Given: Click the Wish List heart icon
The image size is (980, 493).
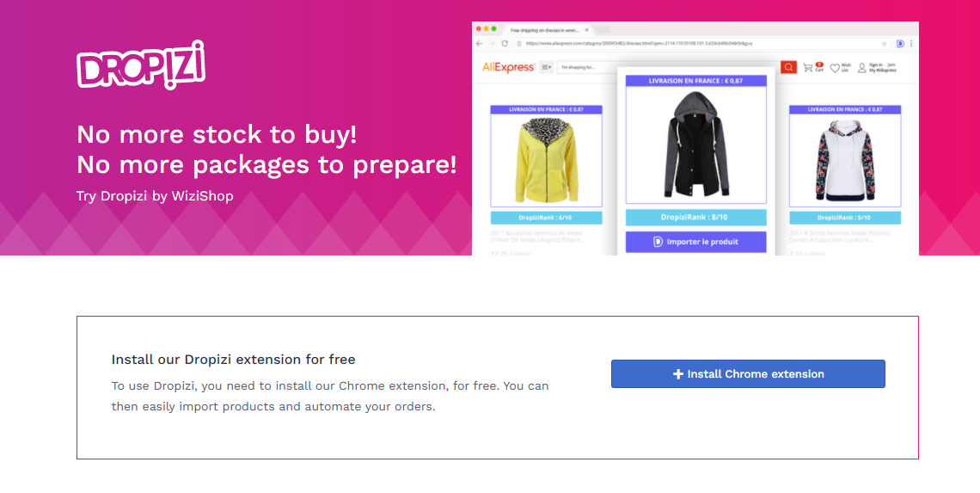Looking at the screenshot, I should coord(835,68).
